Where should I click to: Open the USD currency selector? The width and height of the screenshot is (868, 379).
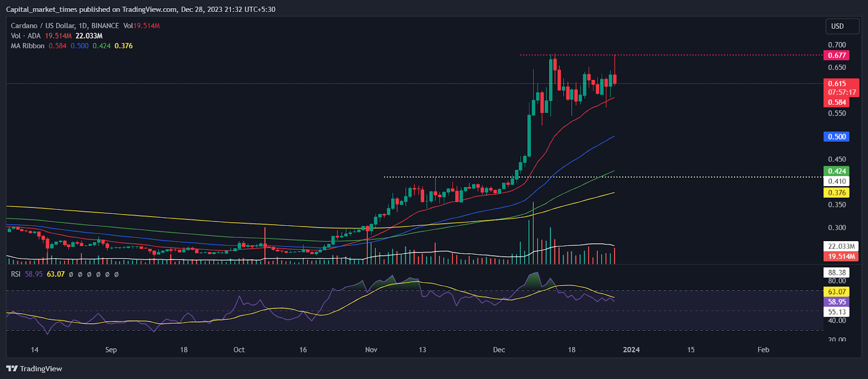click(x=842, y=26)
